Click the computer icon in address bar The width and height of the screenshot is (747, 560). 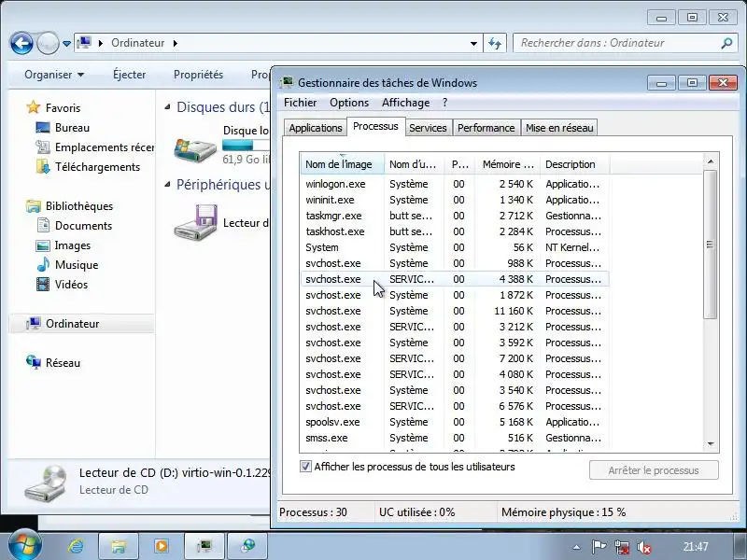point(84,43)
